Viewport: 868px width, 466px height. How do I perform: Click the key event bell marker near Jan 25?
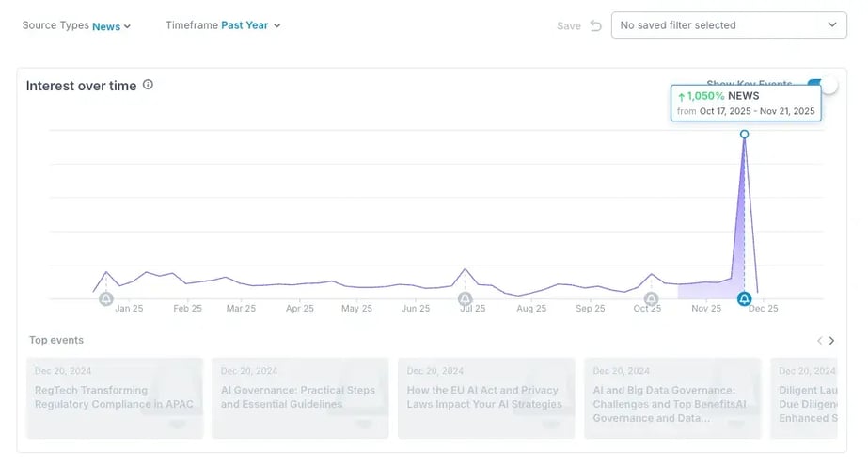tap(106, 299)
